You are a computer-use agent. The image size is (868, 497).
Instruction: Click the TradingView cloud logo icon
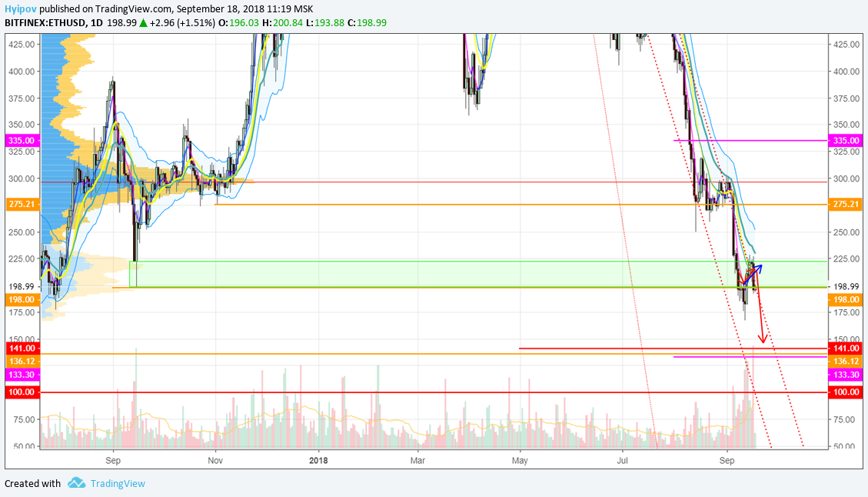coord(76,483)
